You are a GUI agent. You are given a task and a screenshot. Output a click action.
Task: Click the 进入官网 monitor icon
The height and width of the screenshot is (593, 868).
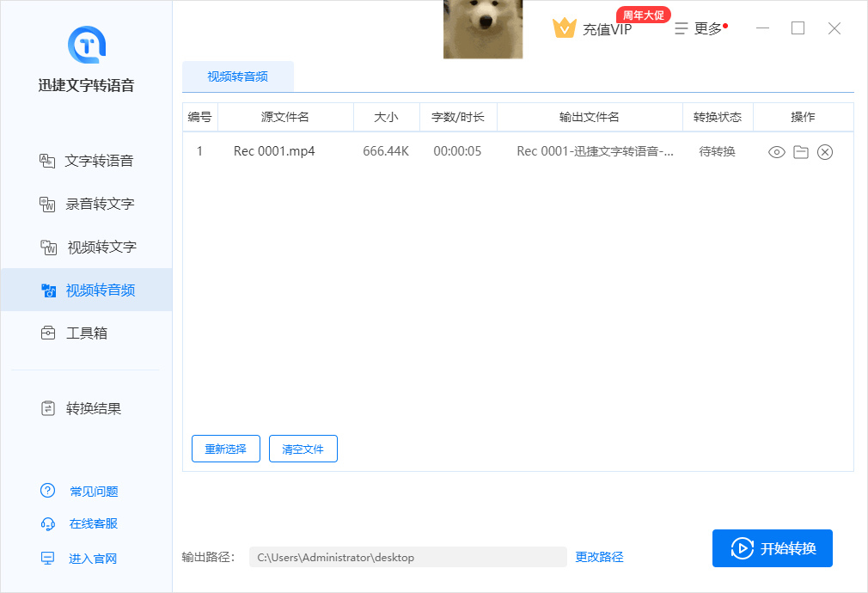point(47,558)
